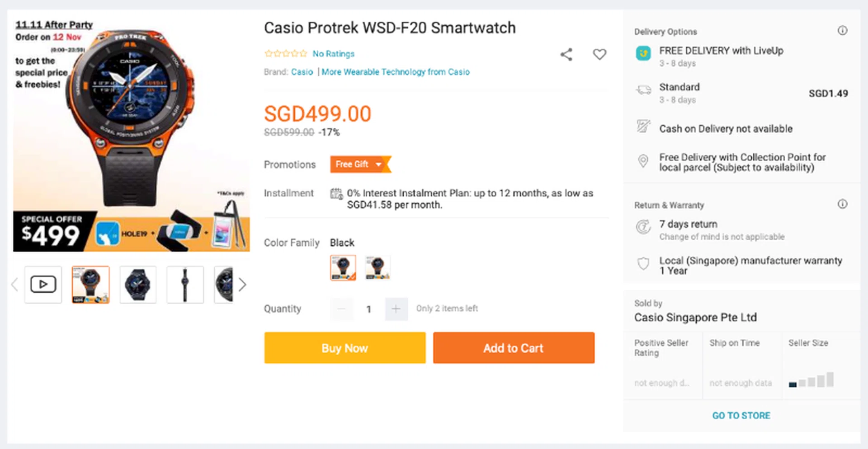Click the Delivery Options info icon
The image size is (868, 449).
point(842,31)
